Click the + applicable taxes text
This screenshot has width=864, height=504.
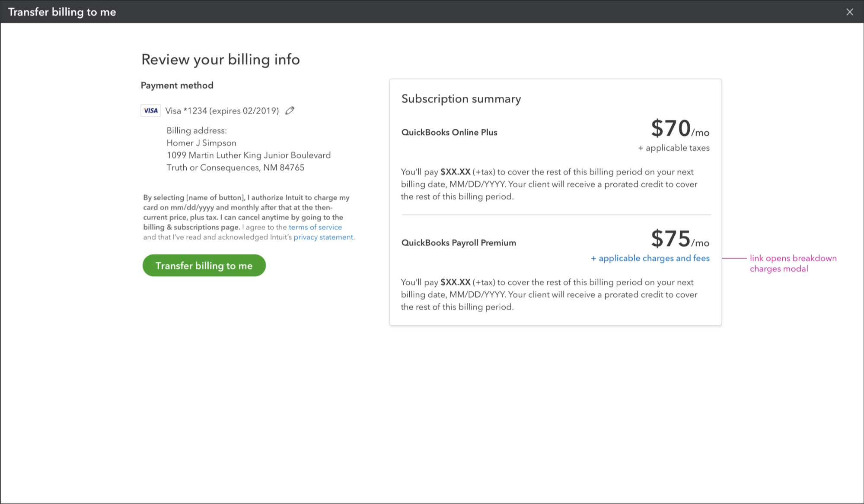pyautogui.click(x=674, y=148)
